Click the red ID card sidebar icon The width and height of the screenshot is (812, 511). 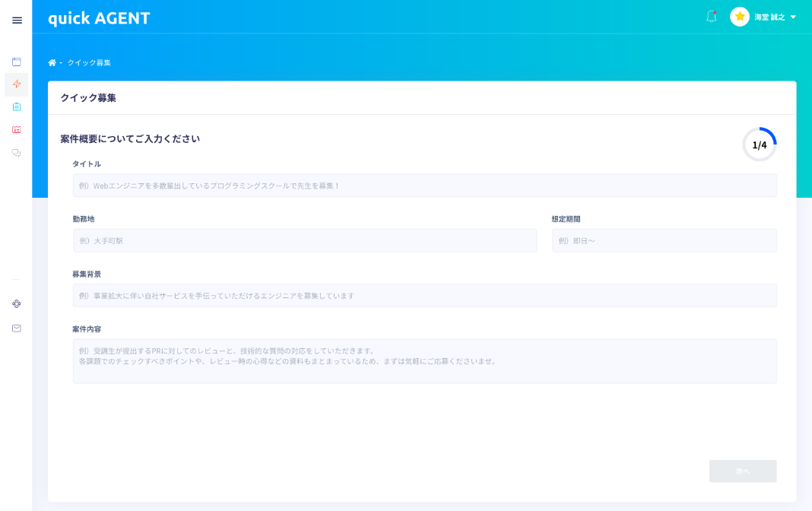tap(17, 130)
